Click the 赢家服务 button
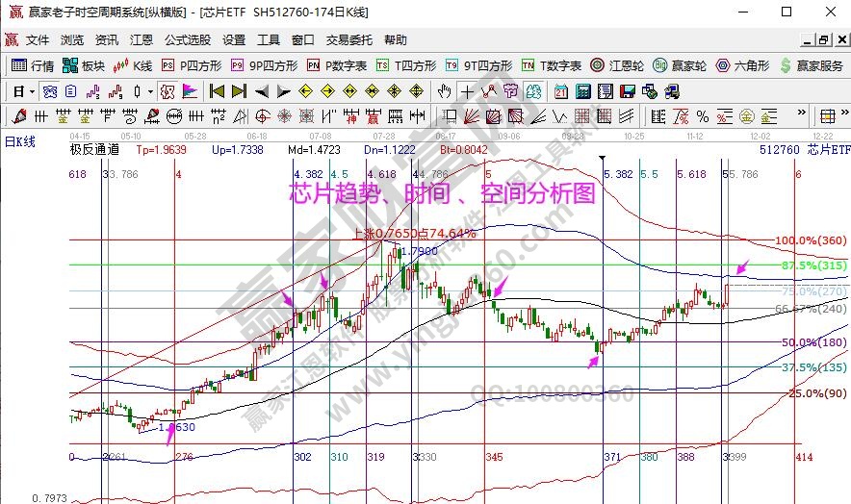Image resolution: width=851 pixels, height=504 pixels. pyautogui.click(x=812, y=65)
